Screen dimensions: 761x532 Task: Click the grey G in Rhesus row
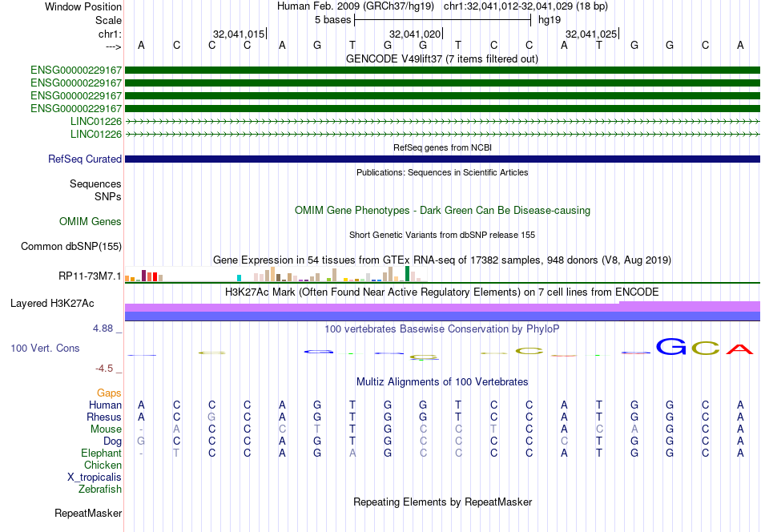pos(211,417)
